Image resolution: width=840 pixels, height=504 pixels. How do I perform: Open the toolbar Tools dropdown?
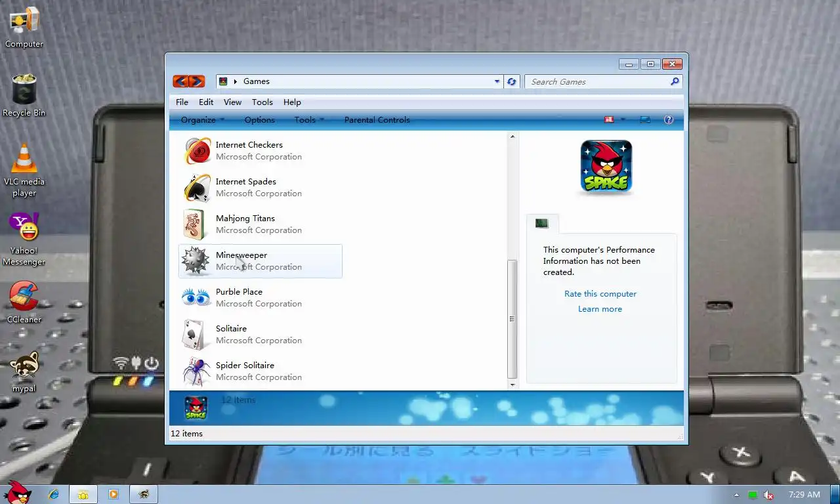[309, 119]
